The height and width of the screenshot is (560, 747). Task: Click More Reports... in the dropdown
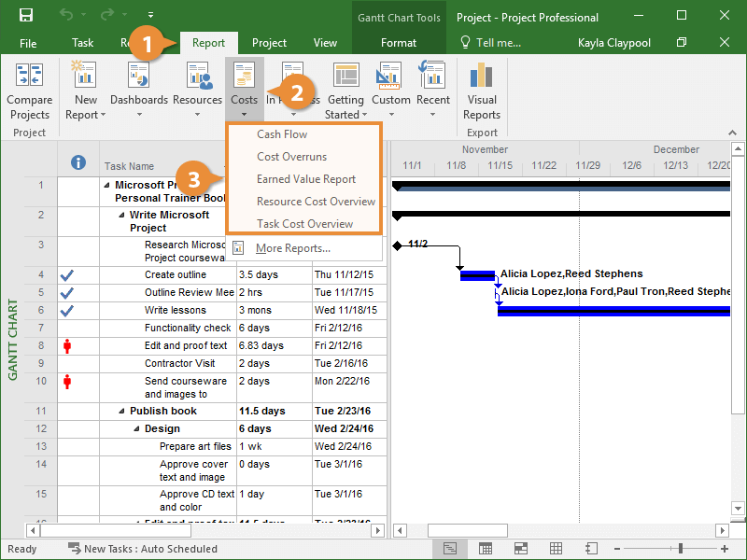coord(292,248)
